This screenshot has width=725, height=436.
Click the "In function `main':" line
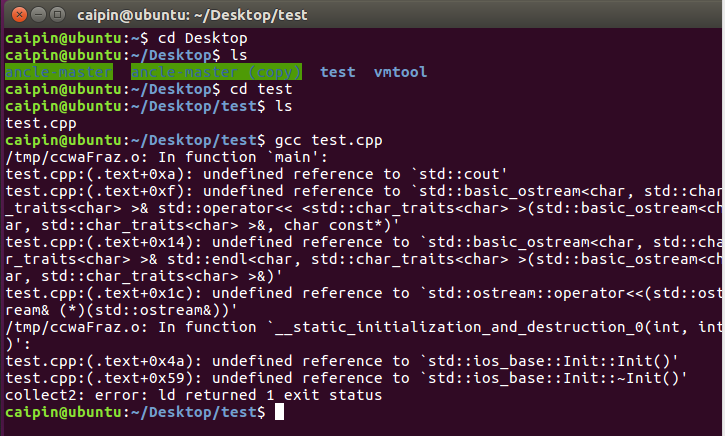pos(166,157)
